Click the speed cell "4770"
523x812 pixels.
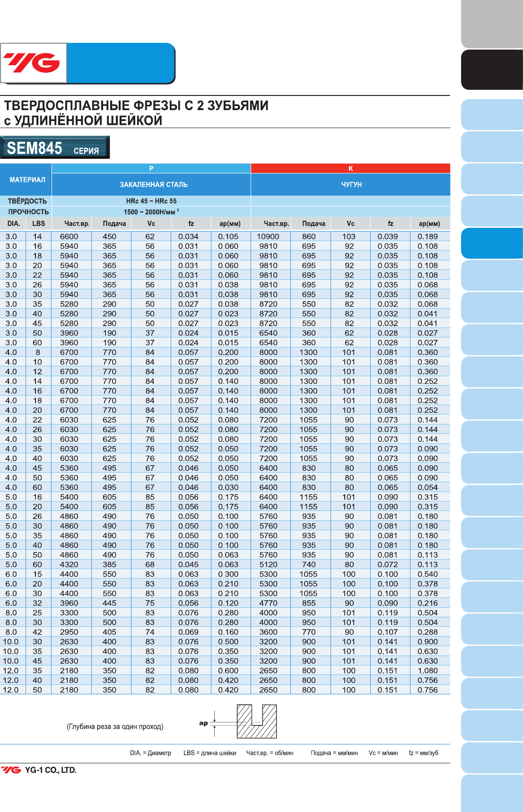(268, 603)
